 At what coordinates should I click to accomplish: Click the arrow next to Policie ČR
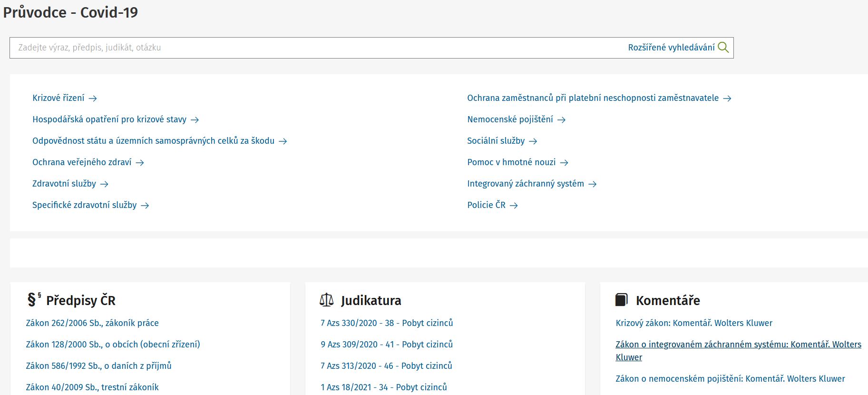pyautogui.click(x=514, y=206)
